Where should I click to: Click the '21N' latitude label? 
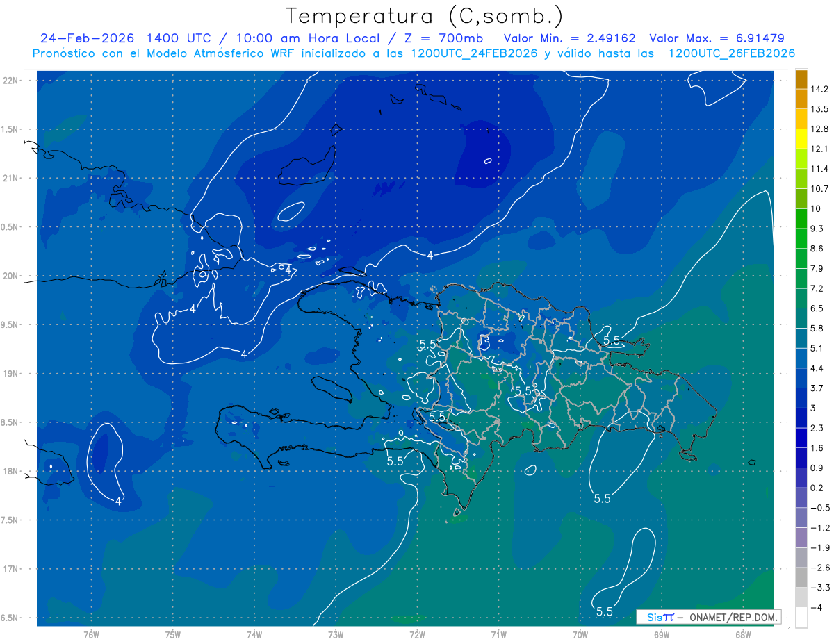point(12,178)
